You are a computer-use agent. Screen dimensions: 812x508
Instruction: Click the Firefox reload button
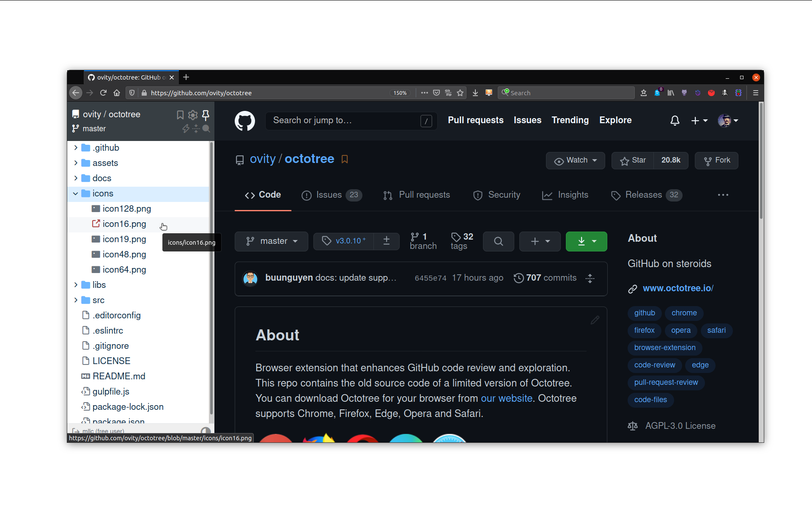coord(103,93)
